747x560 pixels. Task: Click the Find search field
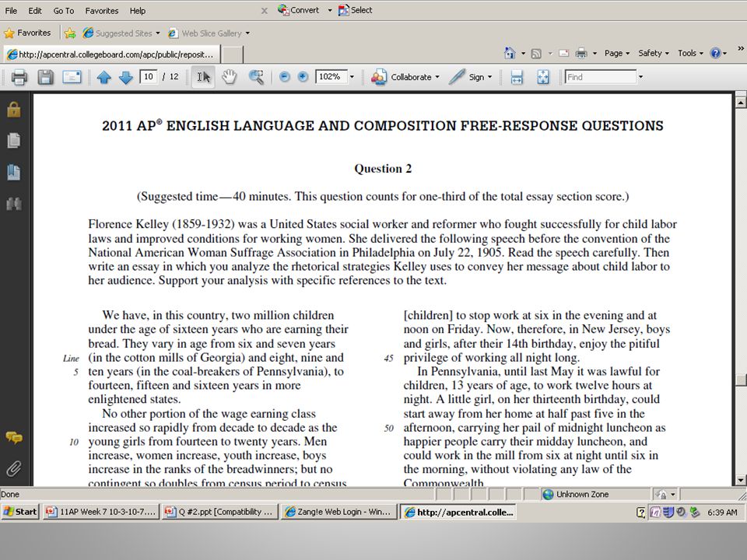tap(601, 77)
